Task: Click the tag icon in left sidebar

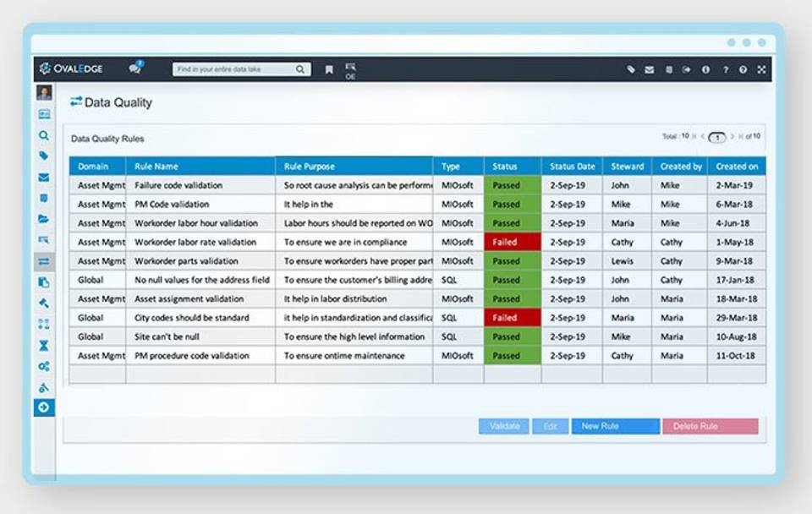Action: coord(44,156)
